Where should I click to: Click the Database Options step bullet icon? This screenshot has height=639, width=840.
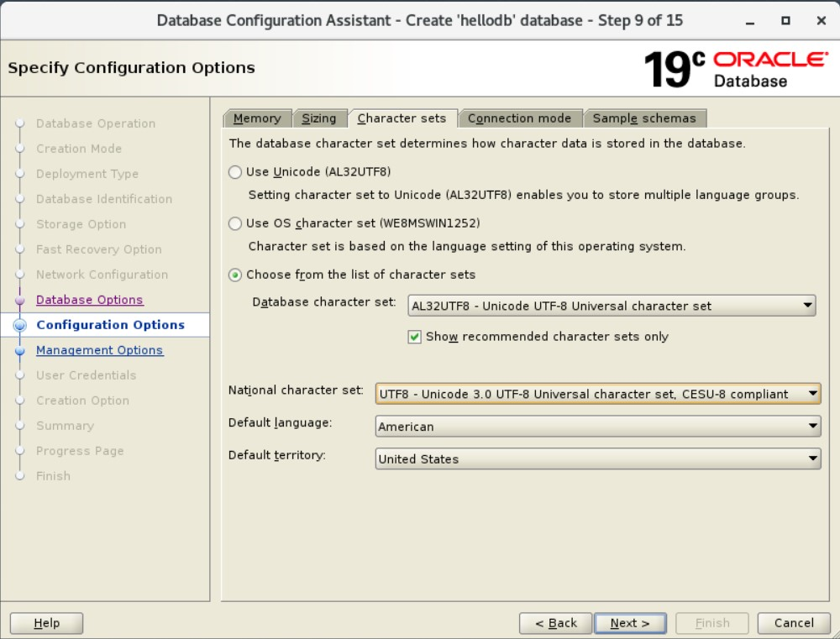coord(20,300)
